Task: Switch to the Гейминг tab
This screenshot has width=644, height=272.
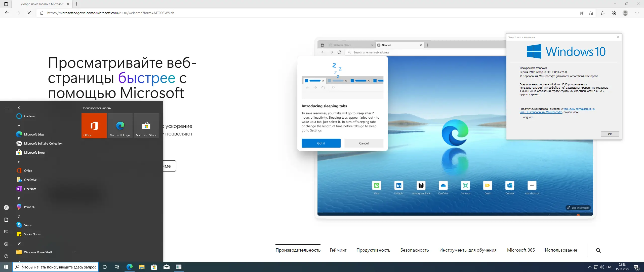Action: 338,250
